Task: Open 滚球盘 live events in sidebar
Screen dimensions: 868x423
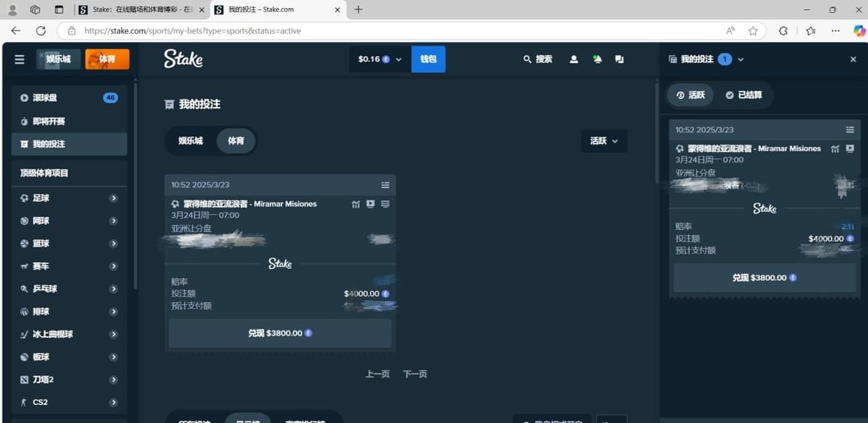Action: coord(69,98)
